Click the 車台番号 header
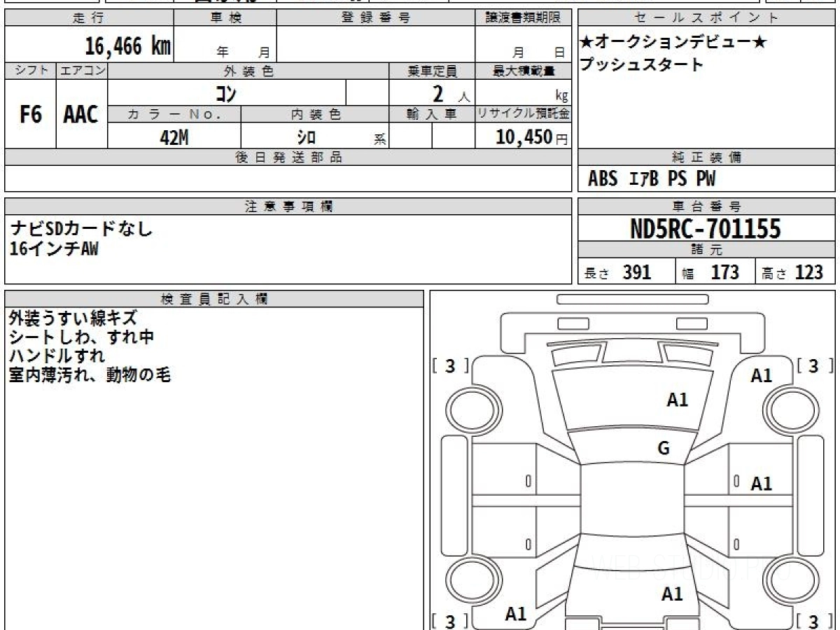 point(707,206)
